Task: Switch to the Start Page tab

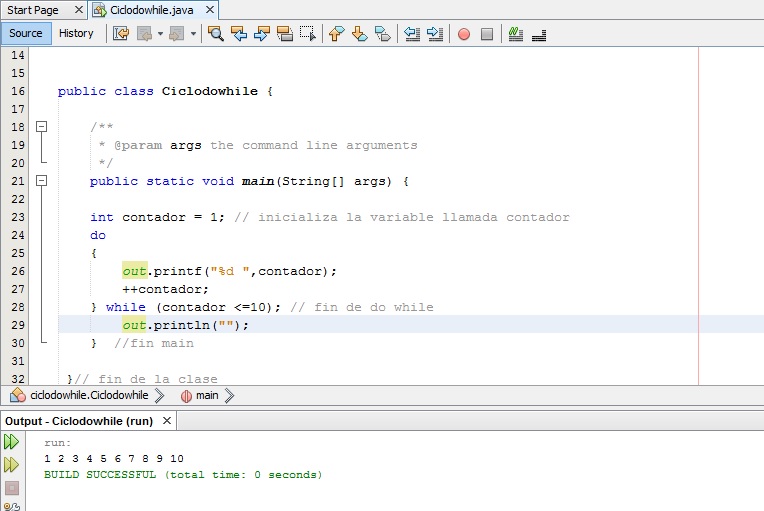Action: 33,10
